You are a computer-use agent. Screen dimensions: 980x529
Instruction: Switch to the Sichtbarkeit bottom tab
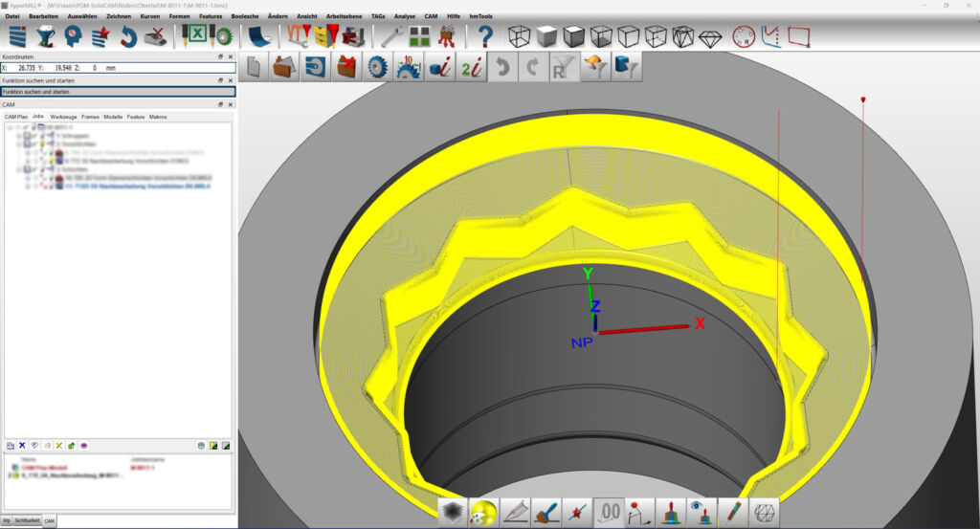28,520
